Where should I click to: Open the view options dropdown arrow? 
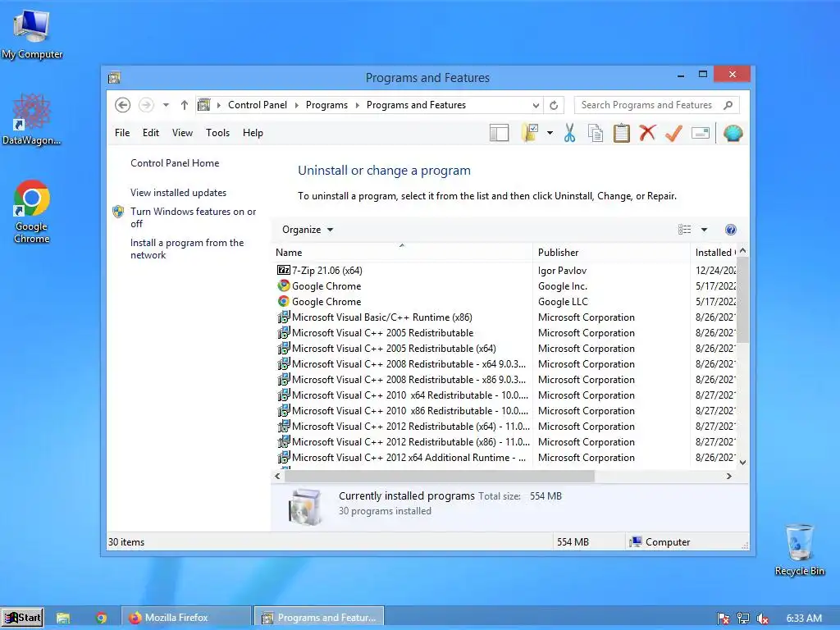[704, 230]
